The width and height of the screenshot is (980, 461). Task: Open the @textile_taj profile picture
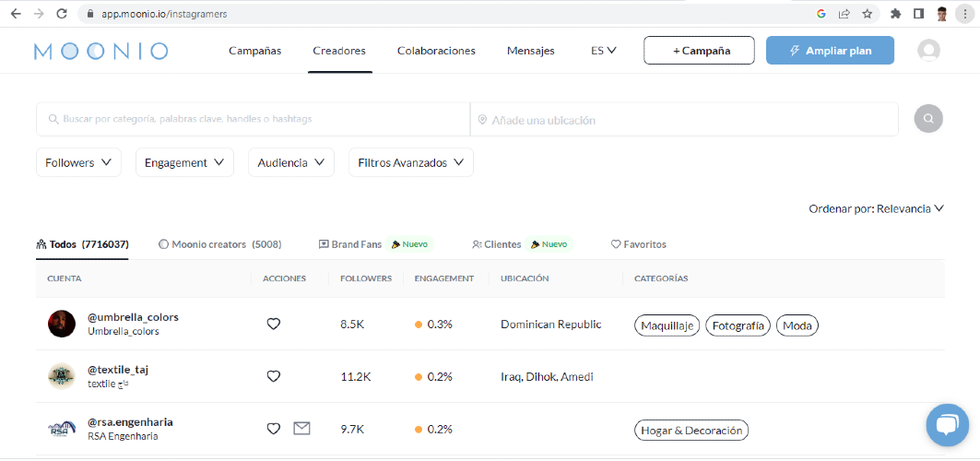tap(61, 376)
